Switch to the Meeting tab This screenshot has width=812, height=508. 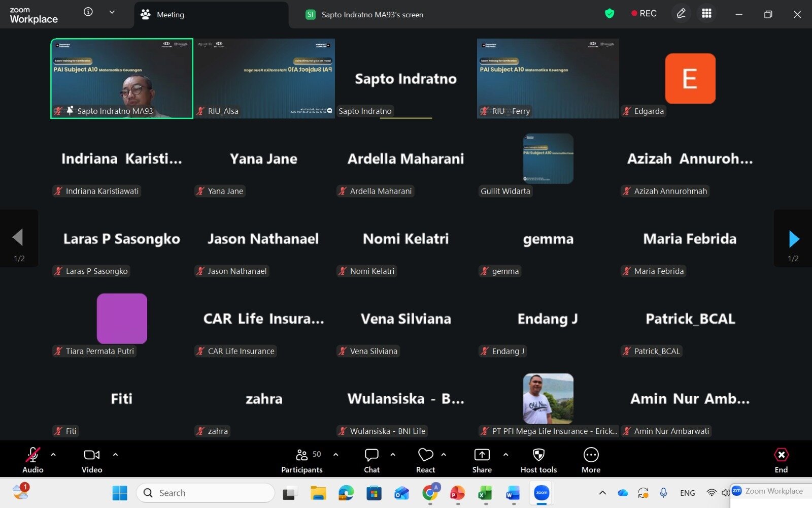point(170,15)
